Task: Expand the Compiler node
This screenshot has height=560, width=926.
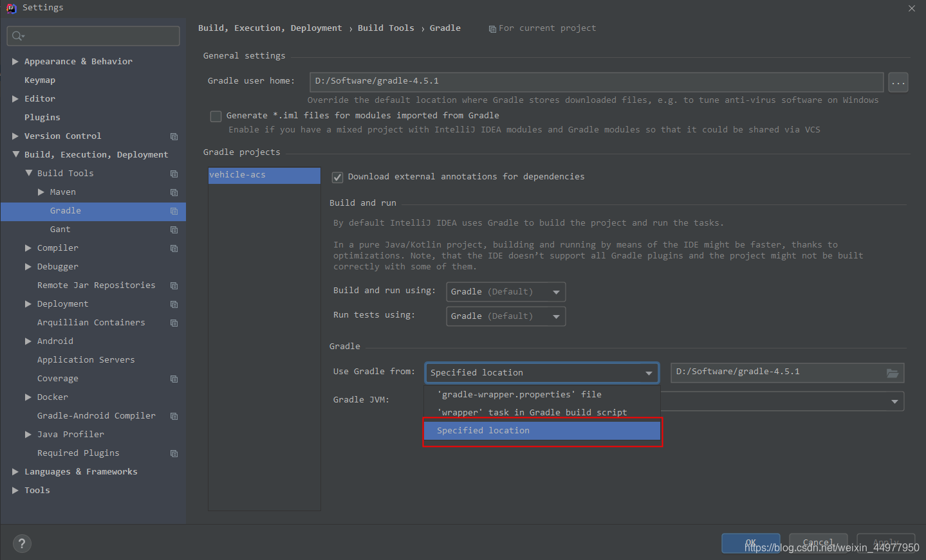Action: [x=28, y=248]
